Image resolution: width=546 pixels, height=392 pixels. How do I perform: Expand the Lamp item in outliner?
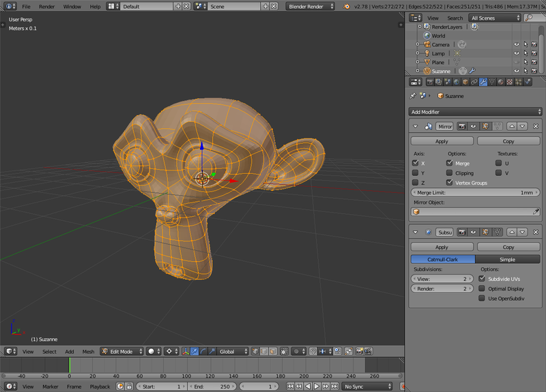[418, 53]
